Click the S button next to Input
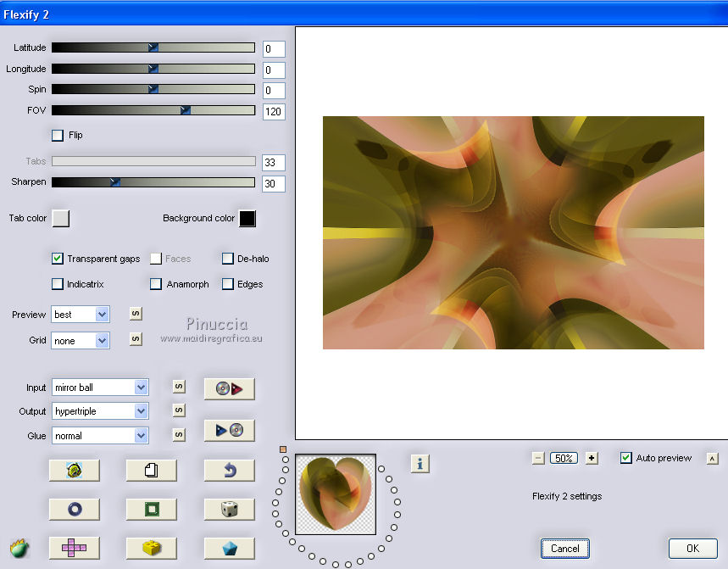Viewport: 728px width, 569px height. click(x=179, y=387)
